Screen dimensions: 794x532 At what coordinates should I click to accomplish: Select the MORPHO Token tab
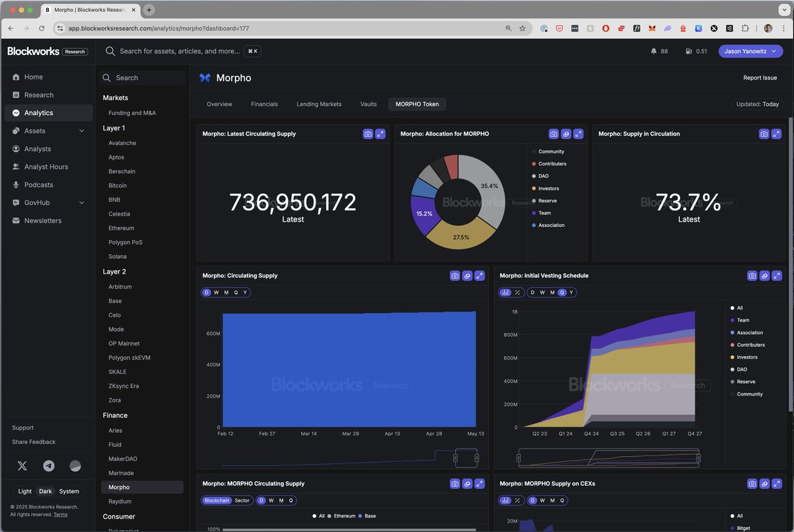(417, 104)
